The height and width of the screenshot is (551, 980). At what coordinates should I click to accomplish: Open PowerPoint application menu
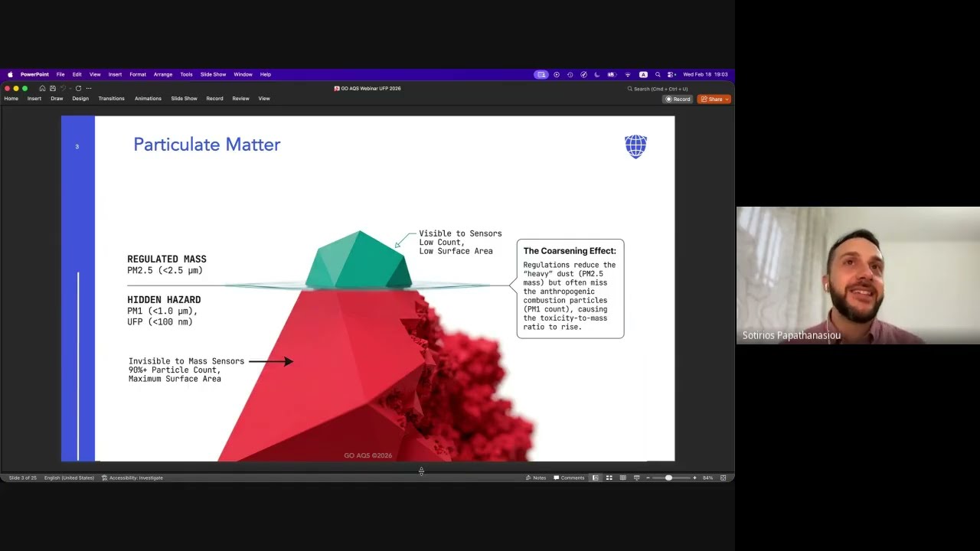tap(34, 74)
